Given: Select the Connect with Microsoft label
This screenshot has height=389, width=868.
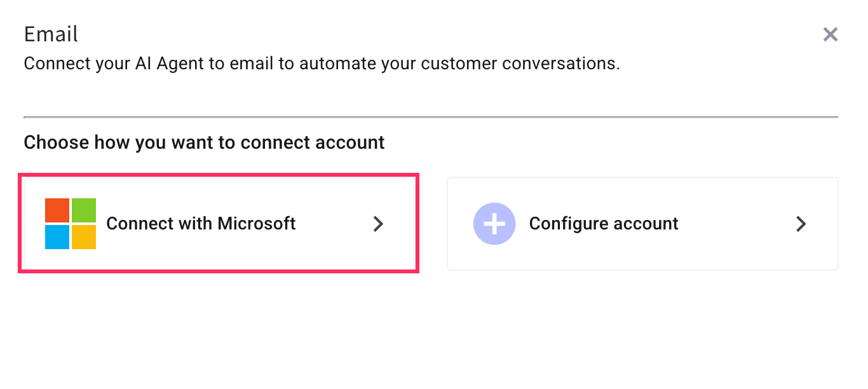Looking at the screenshot, I should [201, 224].
